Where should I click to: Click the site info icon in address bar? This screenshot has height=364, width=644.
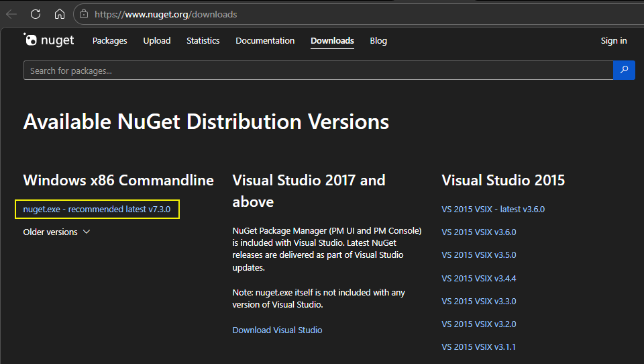84,14
